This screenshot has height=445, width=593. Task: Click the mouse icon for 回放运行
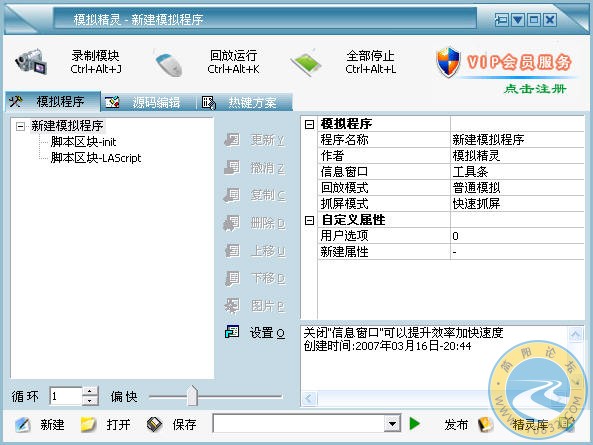(169, 64)
